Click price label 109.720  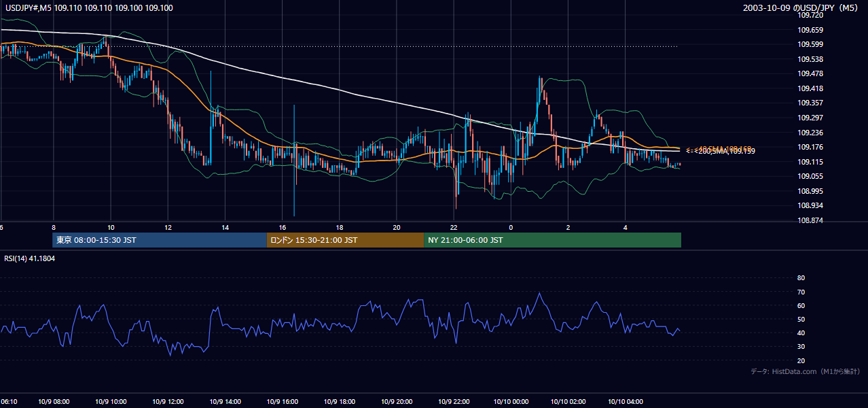(x=810, y=15)
